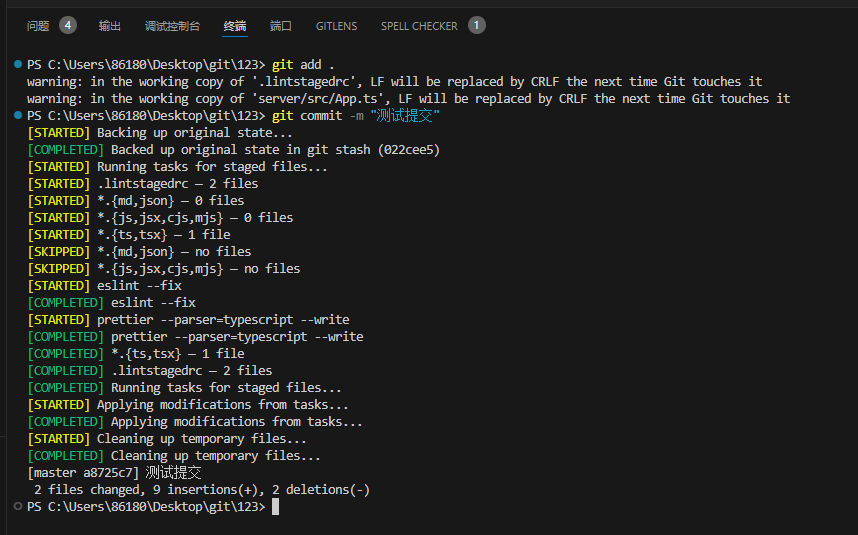Click the first yellow [SKIPPED] label
The width and height of the screenshot is (858, 535).
[x=59, y=252]
